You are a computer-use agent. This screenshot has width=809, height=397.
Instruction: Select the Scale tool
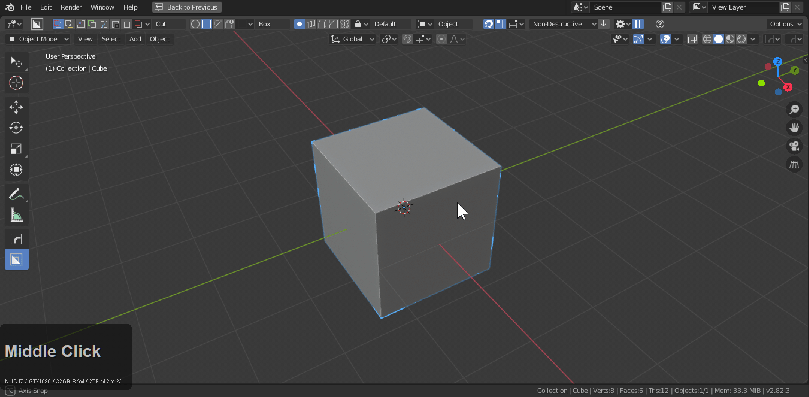point(17,149)
